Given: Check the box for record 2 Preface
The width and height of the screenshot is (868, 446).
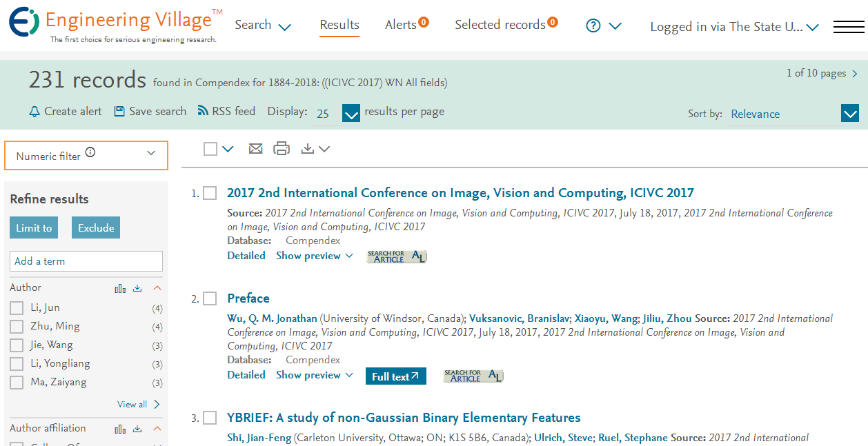Looking at the screenshot, I should tap(210, 298).
